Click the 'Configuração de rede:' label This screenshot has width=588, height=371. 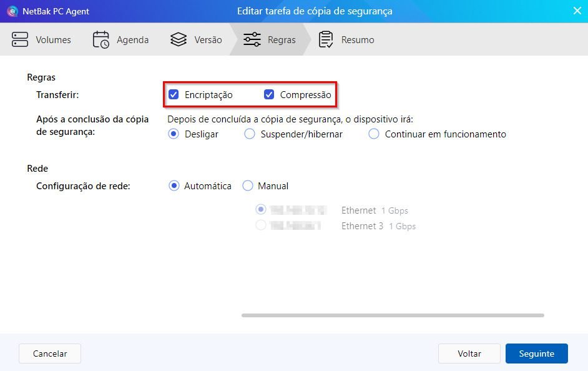83,186
